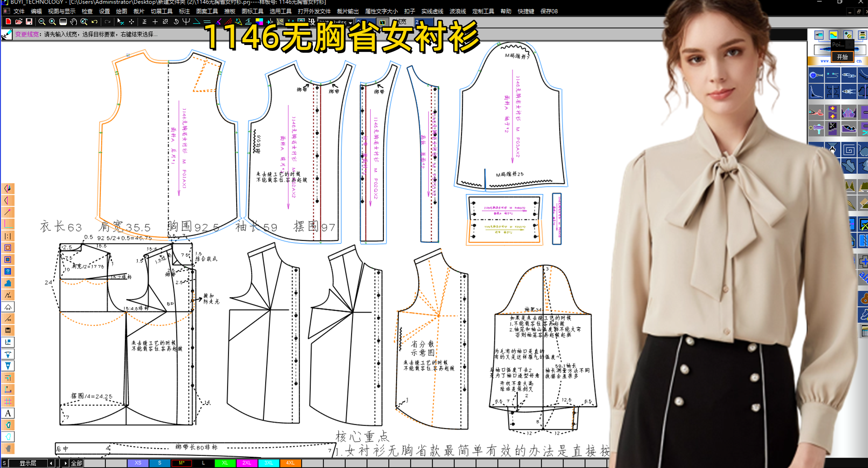Click the red save disk icon
Image resolution: width=868 pixels, height=468 pixels.
coord(29,21)
